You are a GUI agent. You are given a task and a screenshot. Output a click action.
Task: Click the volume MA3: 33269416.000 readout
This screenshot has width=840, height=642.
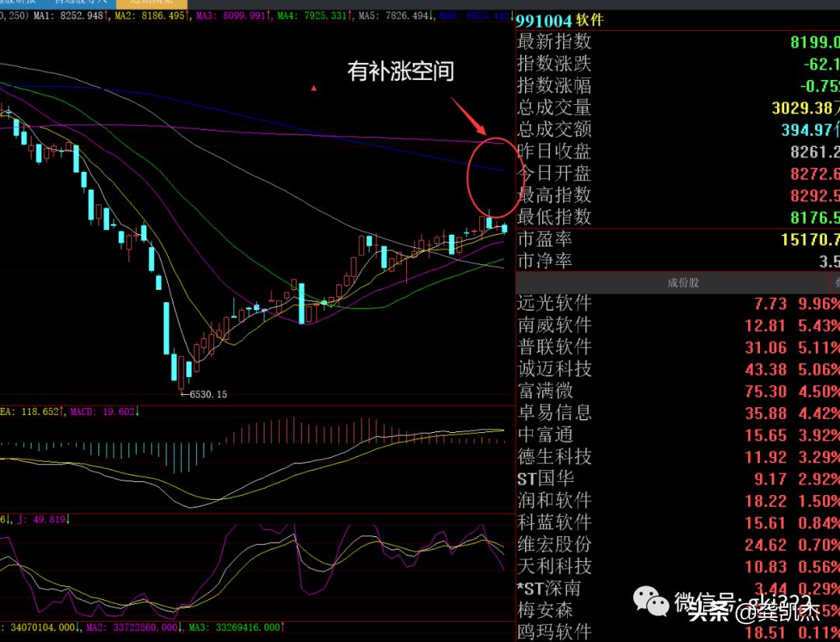tap(236, 627)
